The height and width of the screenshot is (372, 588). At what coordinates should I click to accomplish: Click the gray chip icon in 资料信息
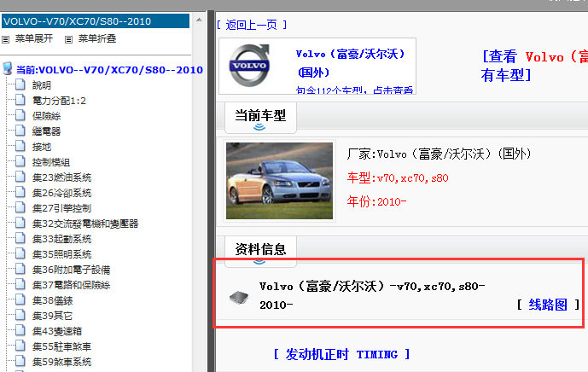(x=239, y=298)
